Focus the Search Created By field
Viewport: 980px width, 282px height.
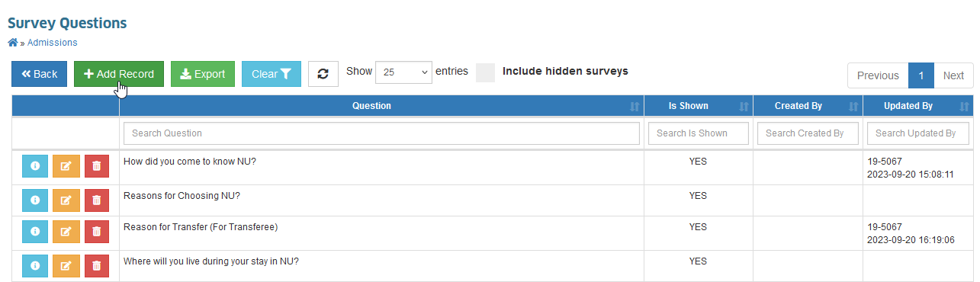[x=808, y=133]
